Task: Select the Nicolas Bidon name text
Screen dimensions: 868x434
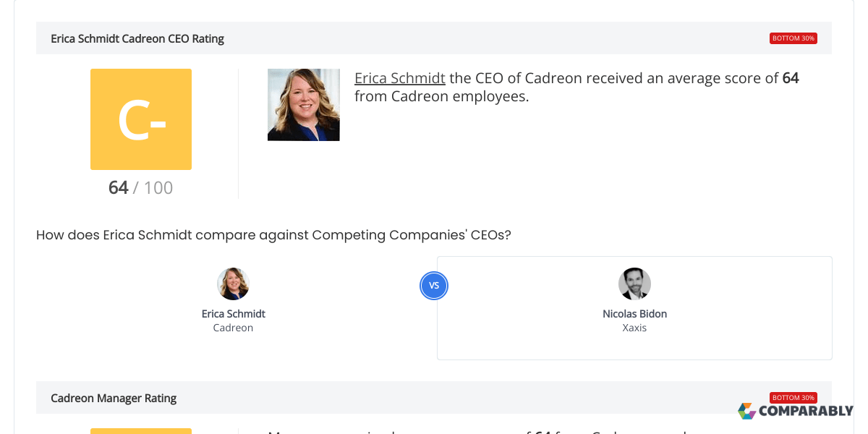Action: tap(634, 314)
